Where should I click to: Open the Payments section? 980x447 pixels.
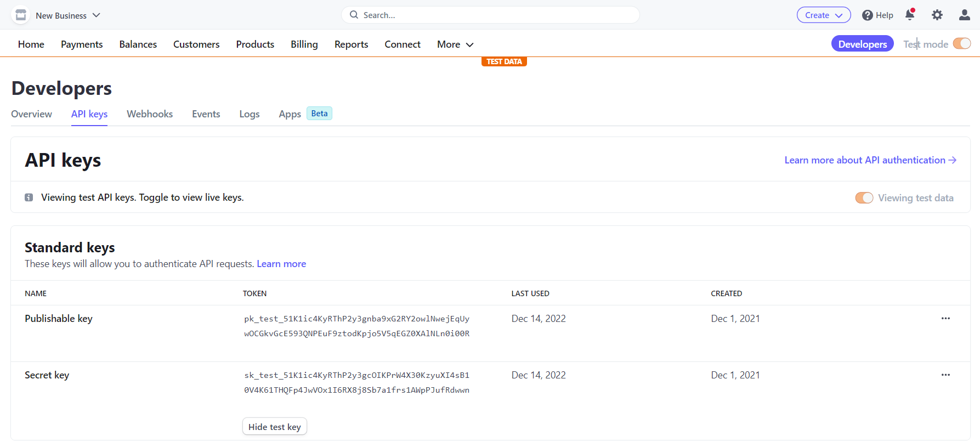point(82,44)
